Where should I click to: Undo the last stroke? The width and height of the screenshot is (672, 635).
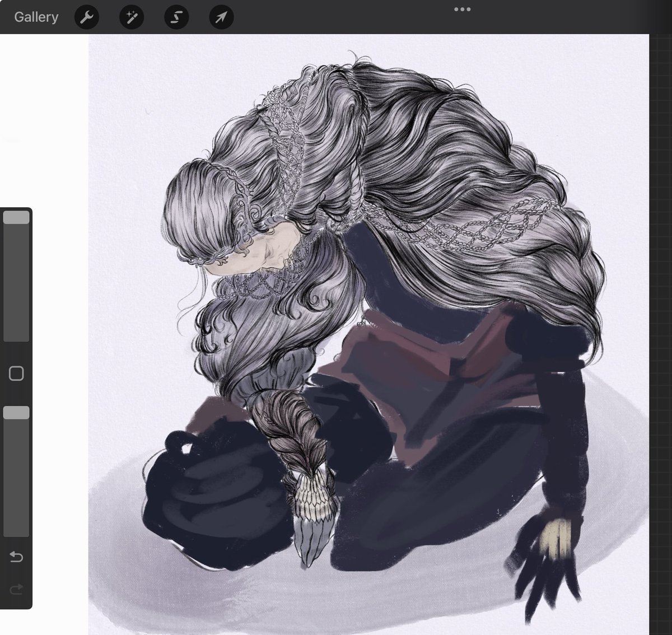pyautogui.click(x=16, y=557)
